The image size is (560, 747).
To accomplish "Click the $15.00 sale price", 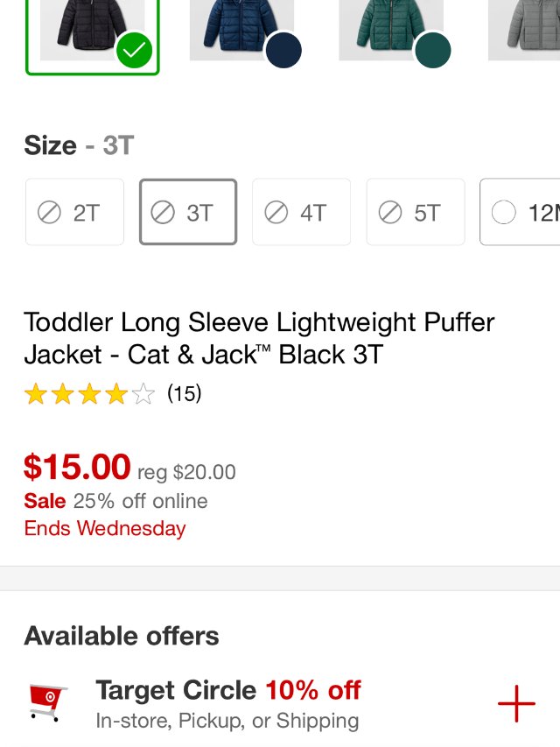I will (77, 467).
